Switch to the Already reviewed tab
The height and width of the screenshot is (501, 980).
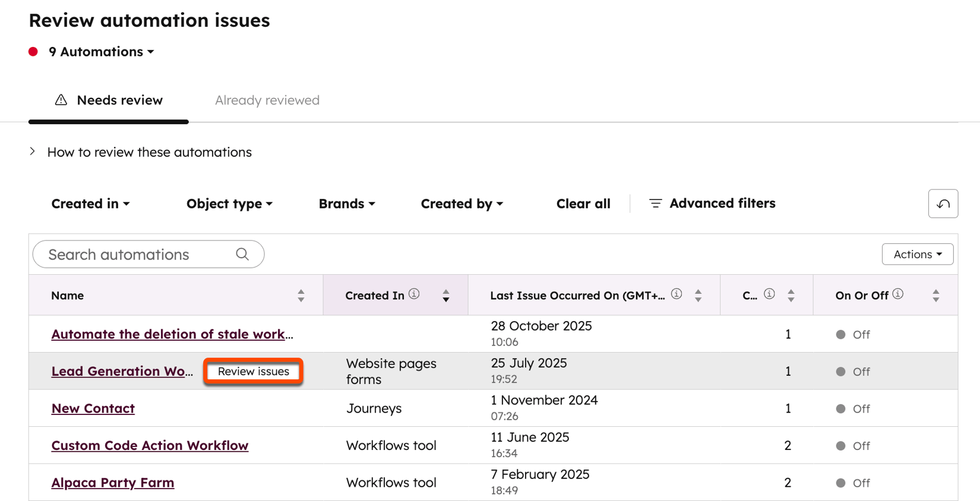pos(267,100)
